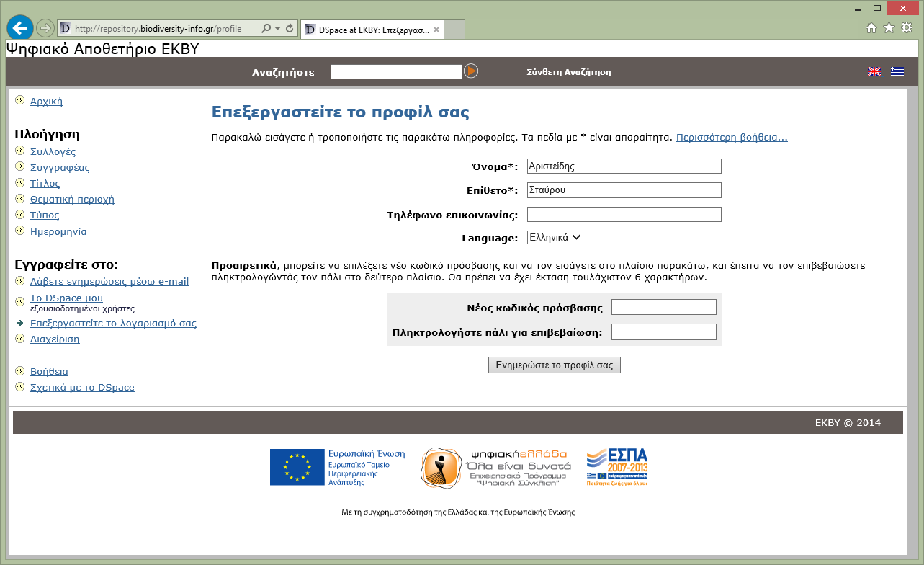Browse by Τύπος link

[45, 215]
